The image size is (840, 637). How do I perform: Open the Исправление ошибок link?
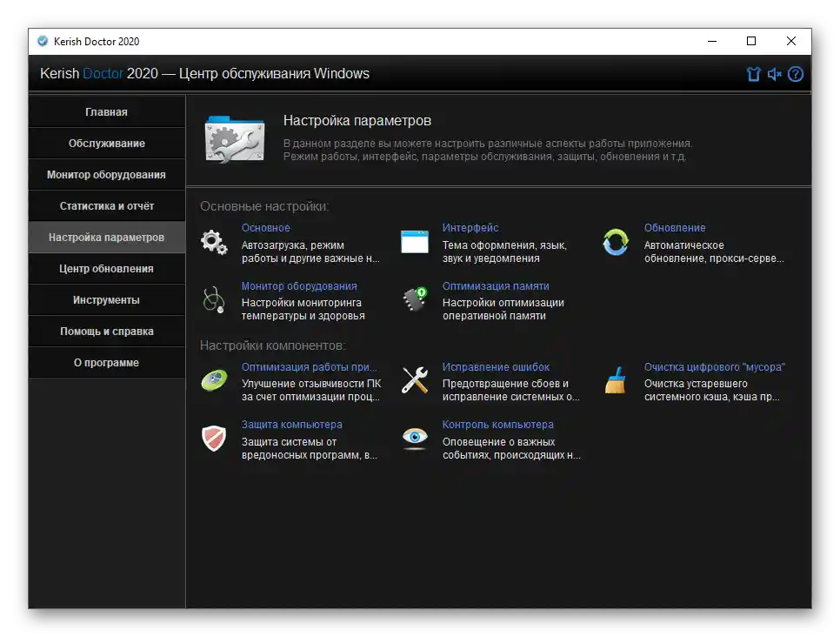[496, 366]
